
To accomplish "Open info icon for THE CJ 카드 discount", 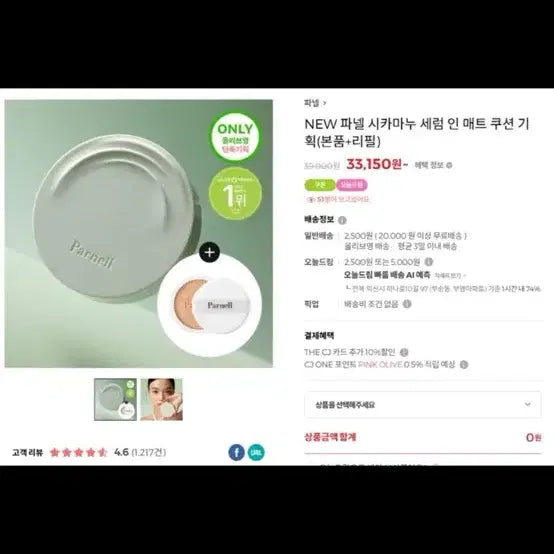I will [404, 352].
